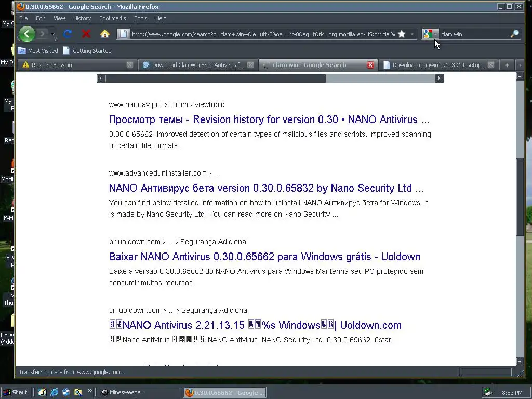
Task: Click the grayed Forward arrow button
Action: click(x=43, y=34)
